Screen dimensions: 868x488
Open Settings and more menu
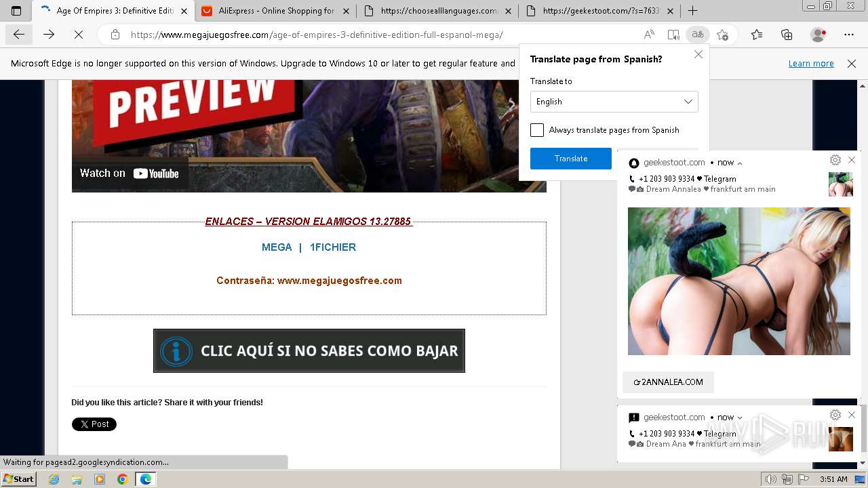[849, 35]
